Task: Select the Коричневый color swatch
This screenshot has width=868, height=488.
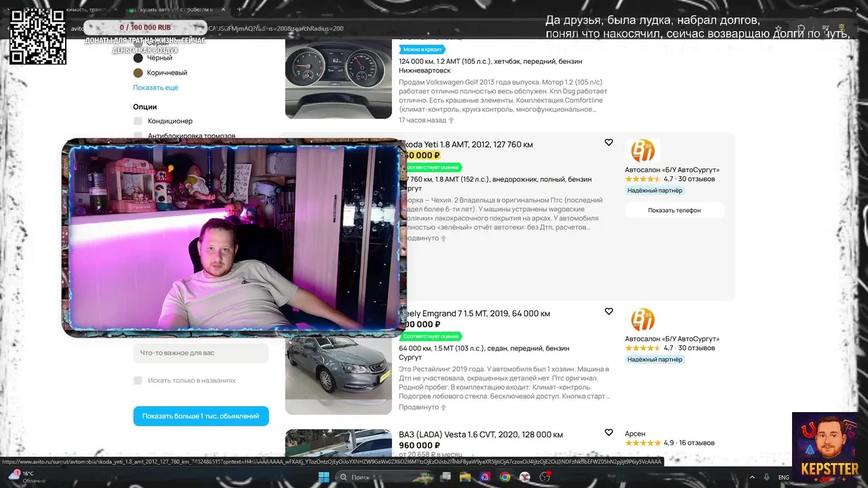Action: click(138, 73)
